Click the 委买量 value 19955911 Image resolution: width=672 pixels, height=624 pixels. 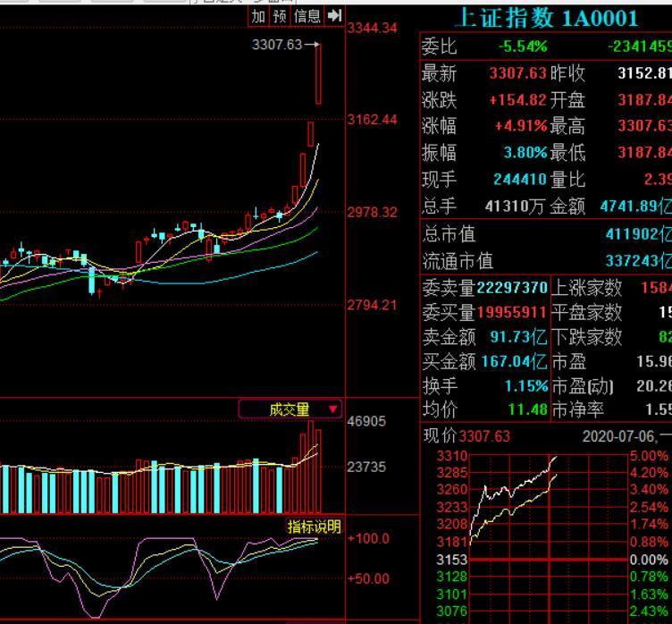pyautogui.click(x=511, y=312)
